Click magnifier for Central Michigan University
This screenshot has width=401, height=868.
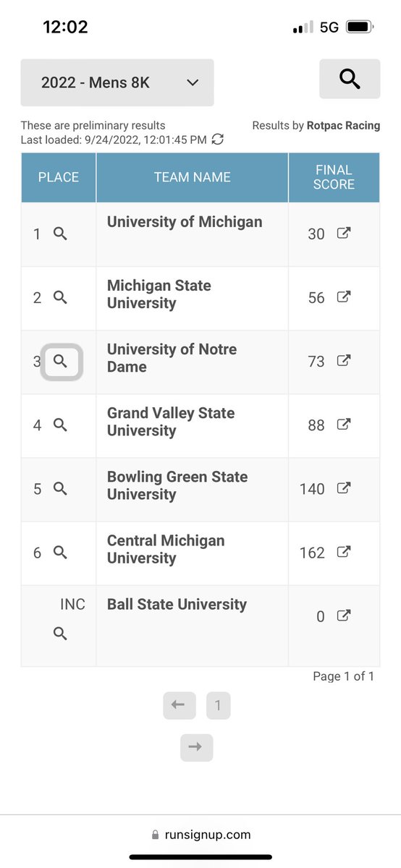tap(61, 552)
